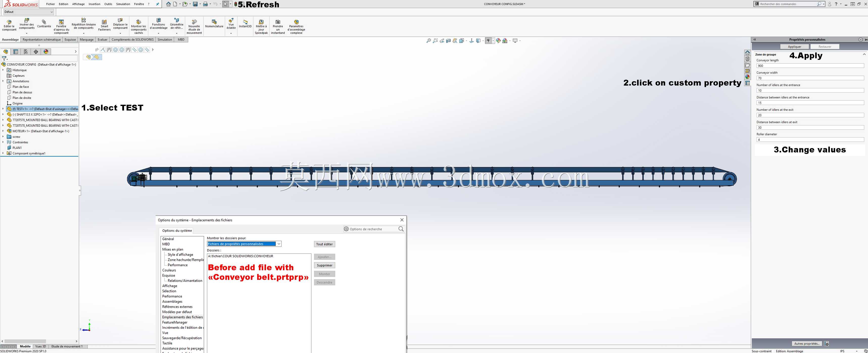Viewport: 868px width, 353px height.
Task: Open the PropertyManager tab icon
Action: pyautogui.click(x=15, y=51)
